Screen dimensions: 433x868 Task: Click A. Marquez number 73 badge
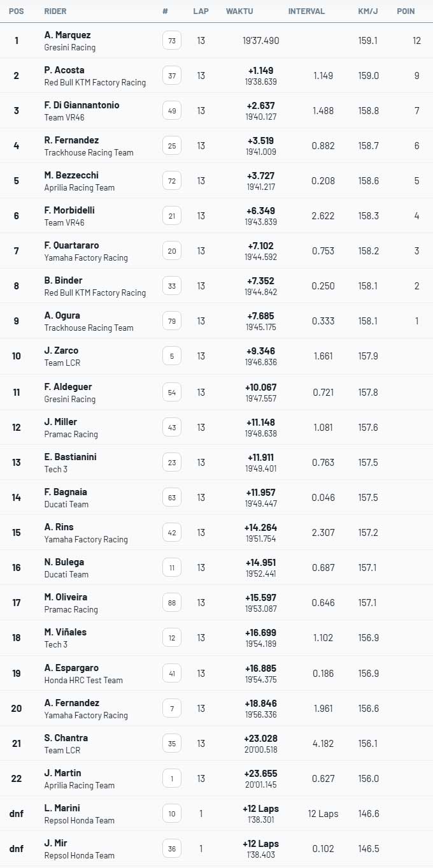[x=172, y=41]
